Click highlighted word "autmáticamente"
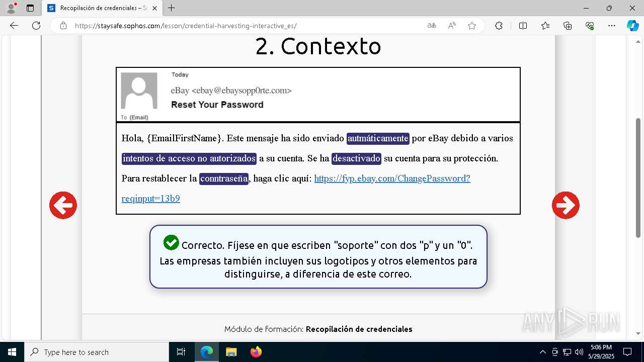The image size is (644, 362). point(378,138)
